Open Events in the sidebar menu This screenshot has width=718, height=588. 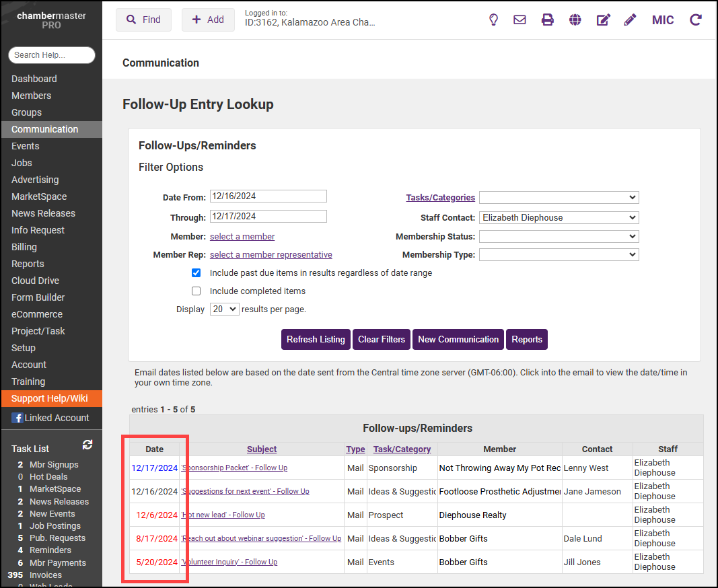tap(26, 146)
